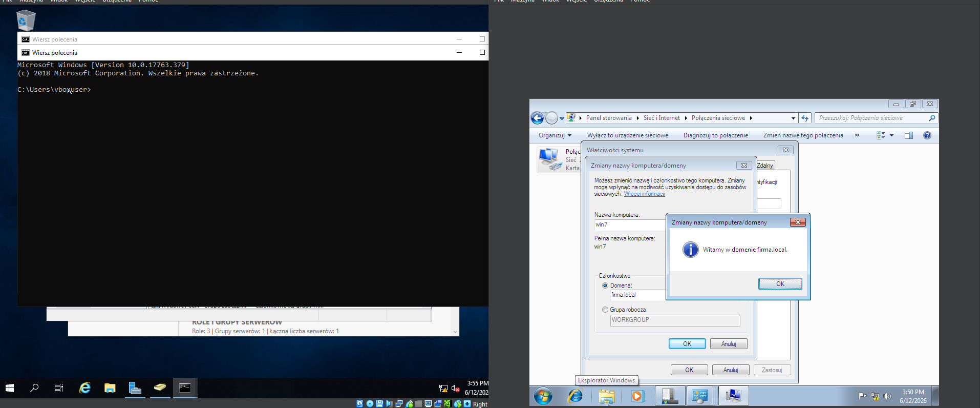This screenshot has height=408, width=980.
Task: Open the Więcej informacji link
Action: tap(644, 194)
